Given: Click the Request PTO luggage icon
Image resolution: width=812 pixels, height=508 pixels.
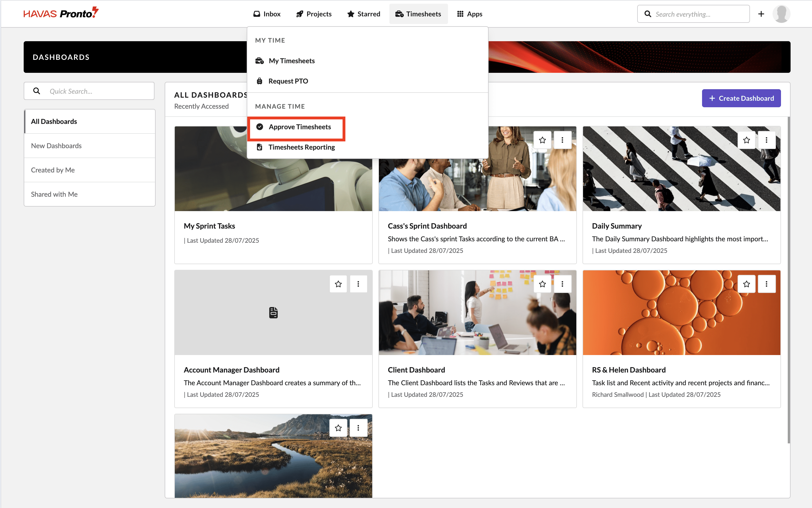Looking at the screenshot, I should (x=259, y=81).
